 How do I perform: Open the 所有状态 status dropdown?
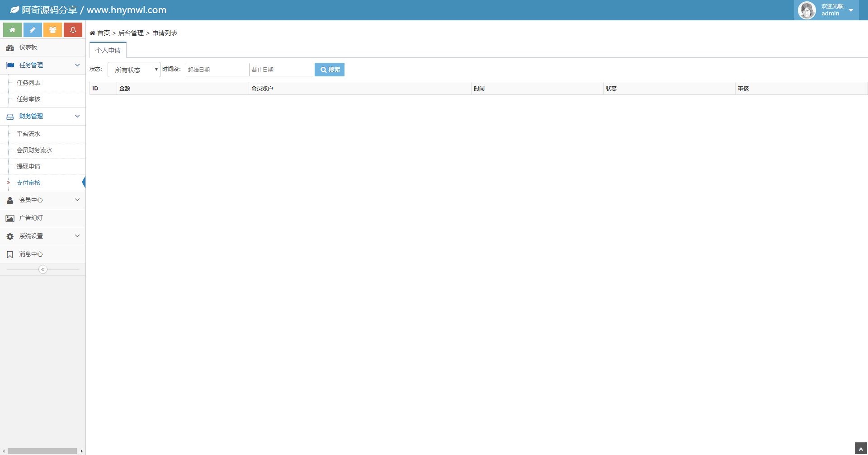coord(134,70)
